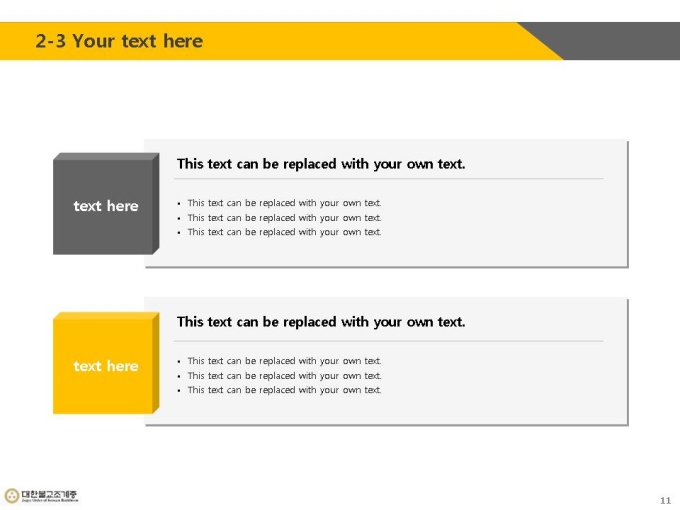Select first bullet line in lower panel

(x=284, y=361)
